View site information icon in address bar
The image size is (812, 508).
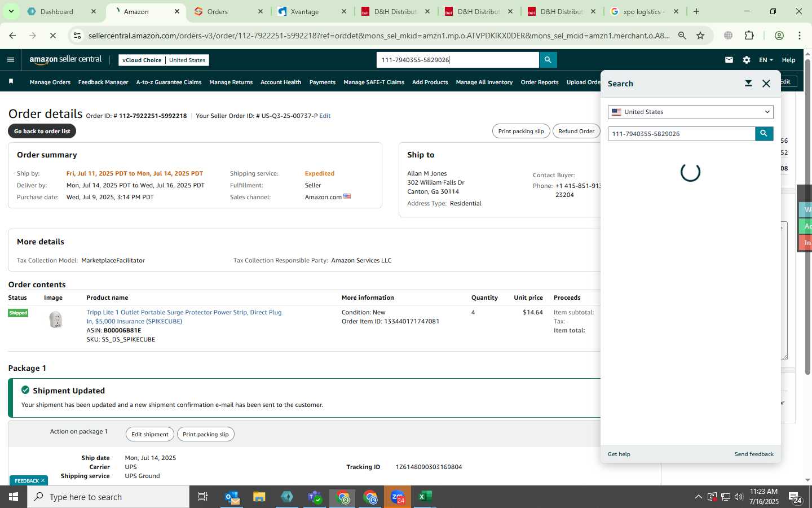77,36
